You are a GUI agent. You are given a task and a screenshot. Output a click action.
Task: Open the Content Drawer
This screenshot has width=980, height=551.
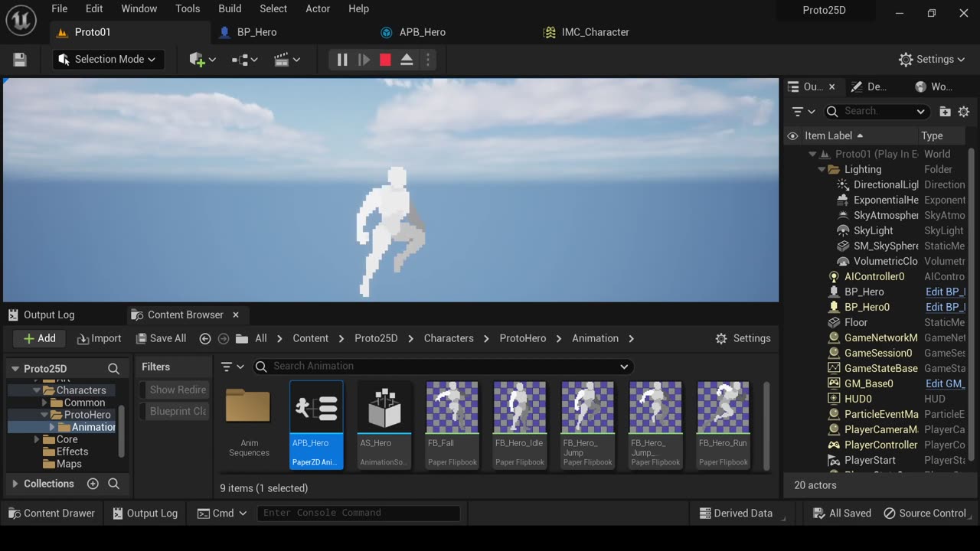click(x=51, y=514)
